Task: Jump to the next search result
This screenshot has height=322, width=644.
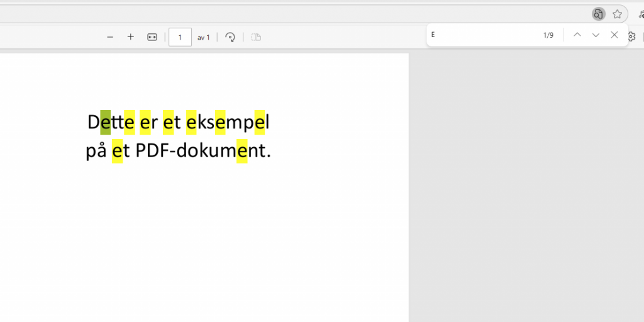Action: (596, 35)
